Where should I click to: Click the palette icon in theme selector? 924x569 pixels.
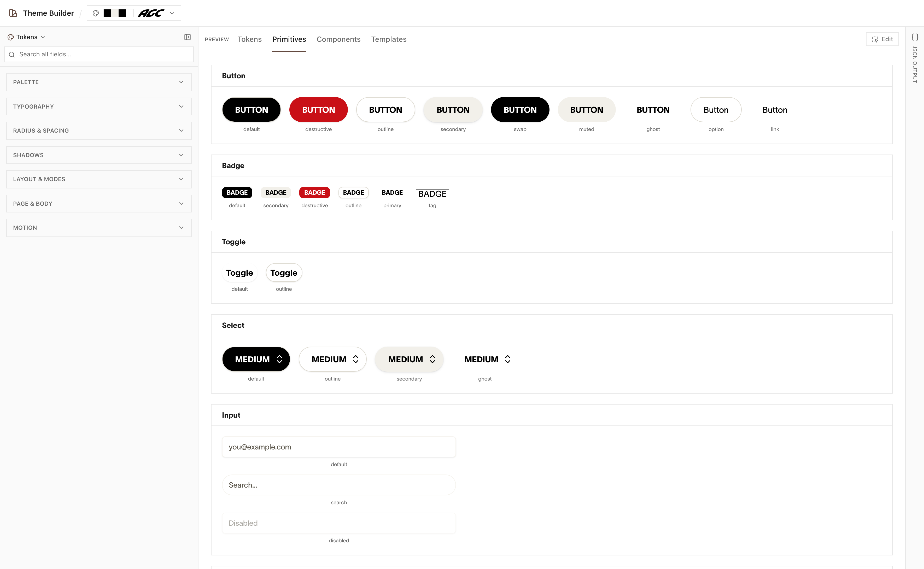[96, 13]
